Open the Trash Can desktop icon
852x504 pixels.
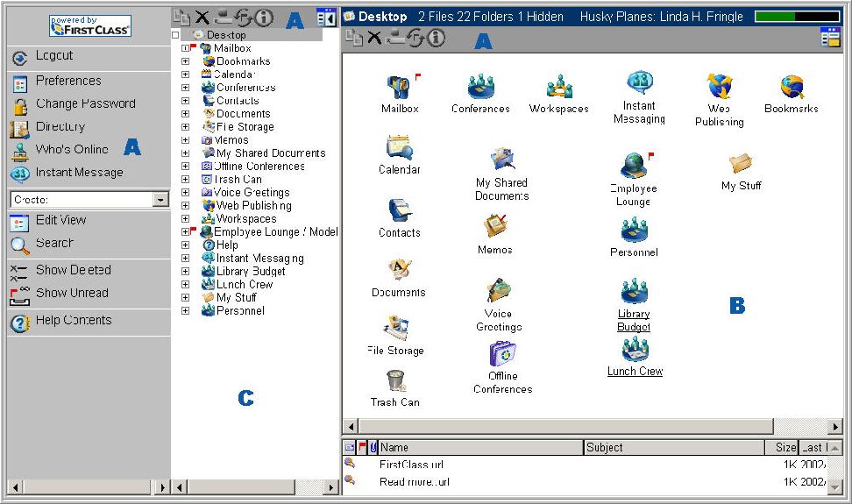[395, 382]
